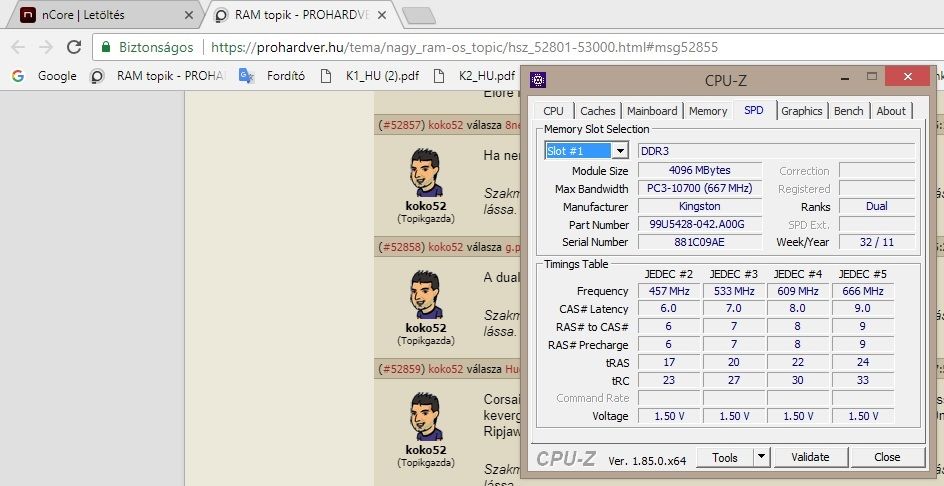Click the Validate button
This screenshot has width=944, height=486.
click(810, 457)
